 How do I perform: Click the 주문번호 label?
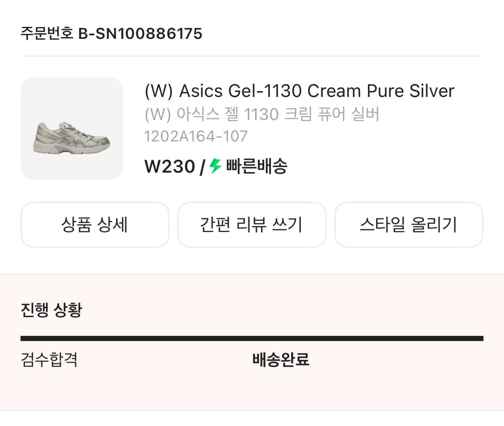[x=47, y=34]
